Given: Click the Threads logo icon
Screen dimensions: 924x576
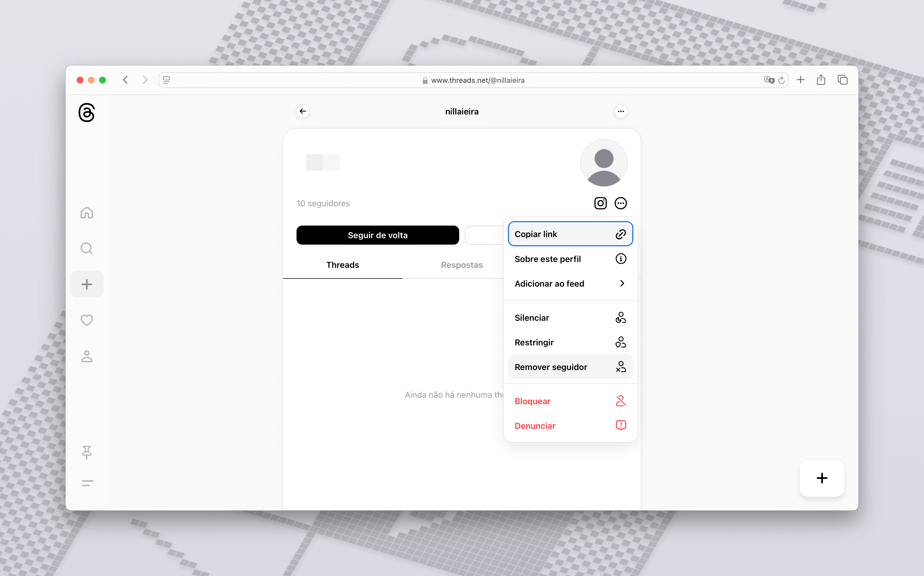Looking at the screenshot, I should 87,113.
